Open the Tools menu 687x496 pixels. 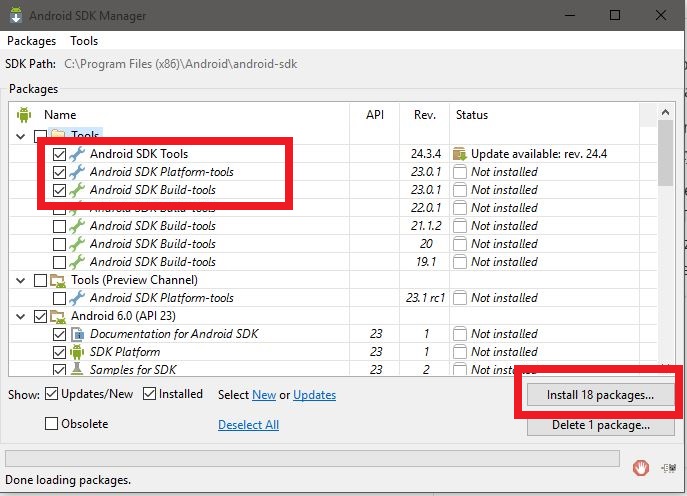[x=84, y=41]
